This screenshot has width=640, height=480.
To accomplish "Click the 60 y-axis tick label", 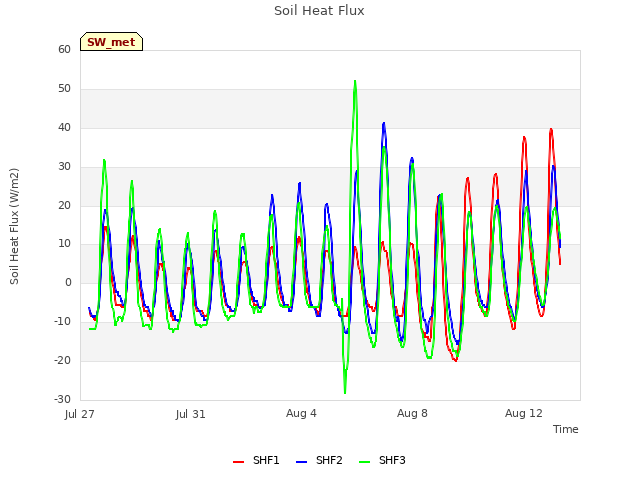I will click(x=64, y=49).
